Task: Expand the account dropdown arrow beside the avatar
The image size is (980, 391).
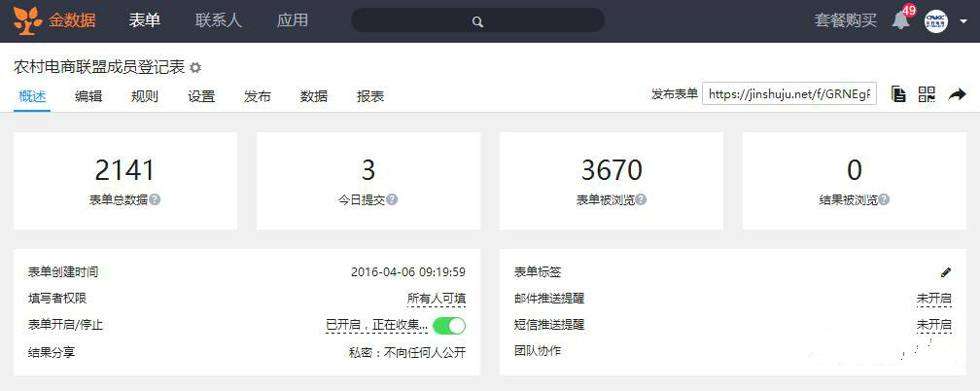Action: click(x=962, y=21)
